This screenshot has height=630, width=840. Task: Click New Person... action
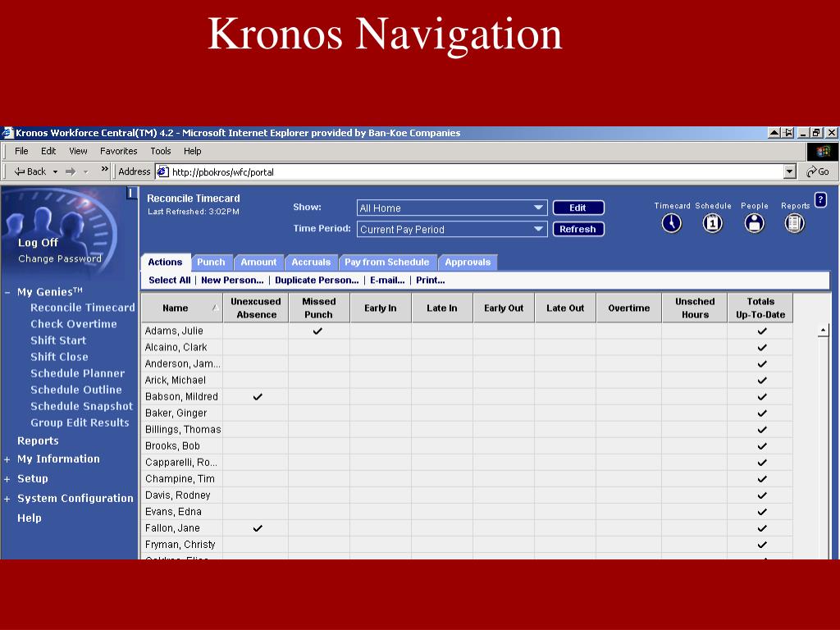pyautogui.click(x=232, y=281)
